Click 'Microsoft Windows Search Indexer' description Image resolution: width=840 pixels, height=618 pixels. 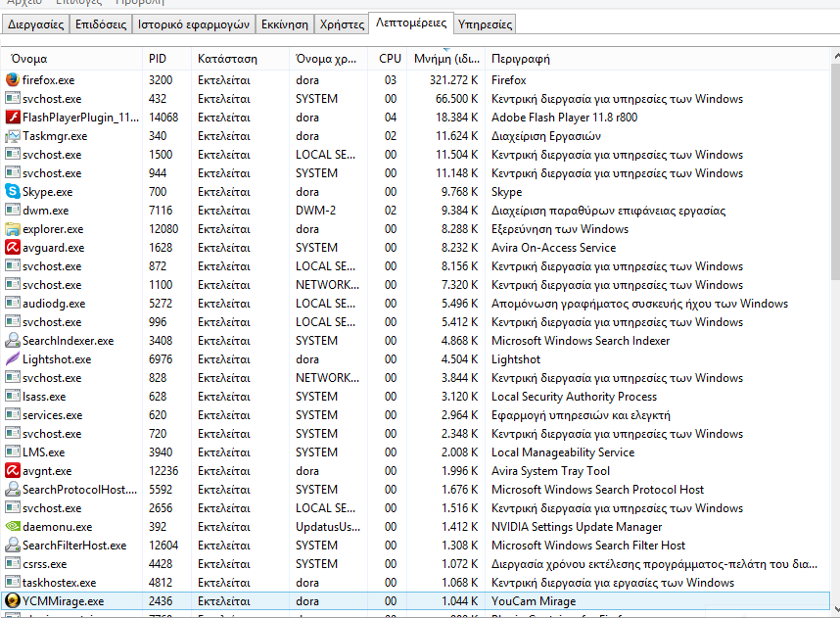581,341
